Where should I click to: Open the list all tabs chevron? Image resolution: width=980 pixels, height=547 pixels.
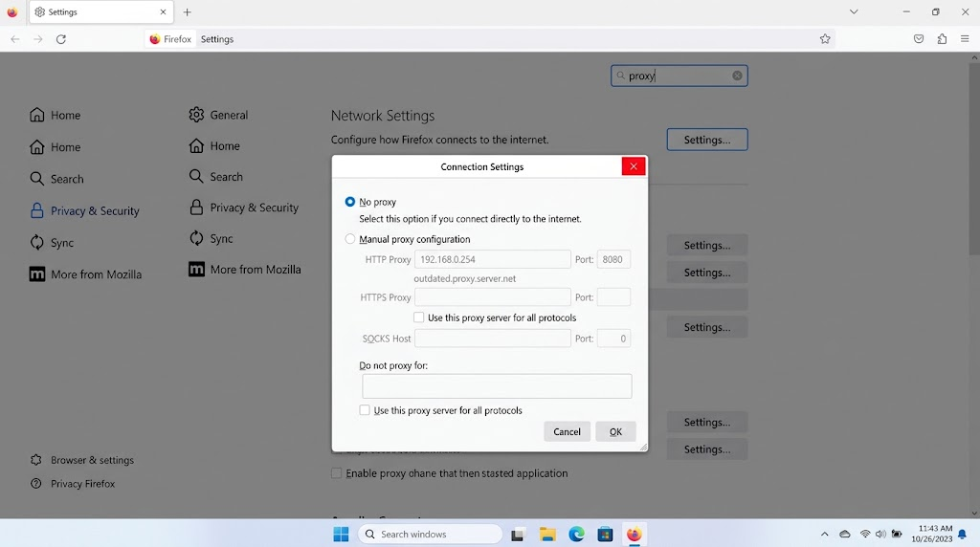point(854,11)
